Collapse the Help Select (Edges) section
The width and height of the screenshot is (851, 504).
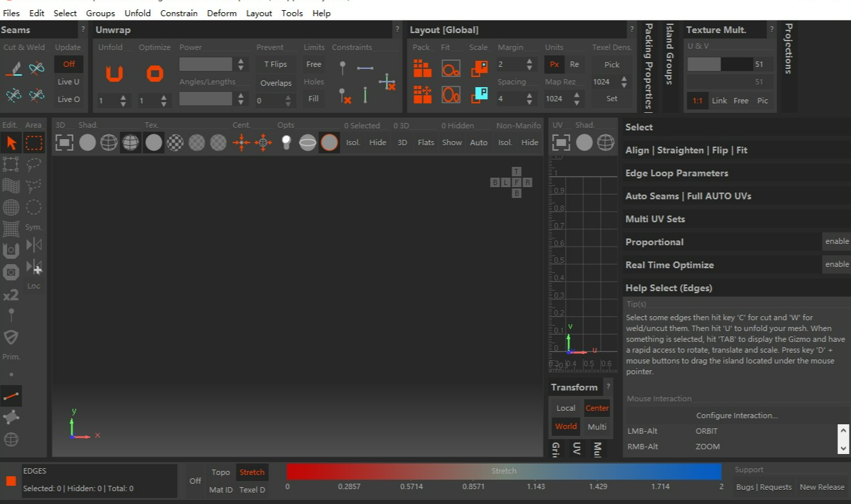pos(736,288)
